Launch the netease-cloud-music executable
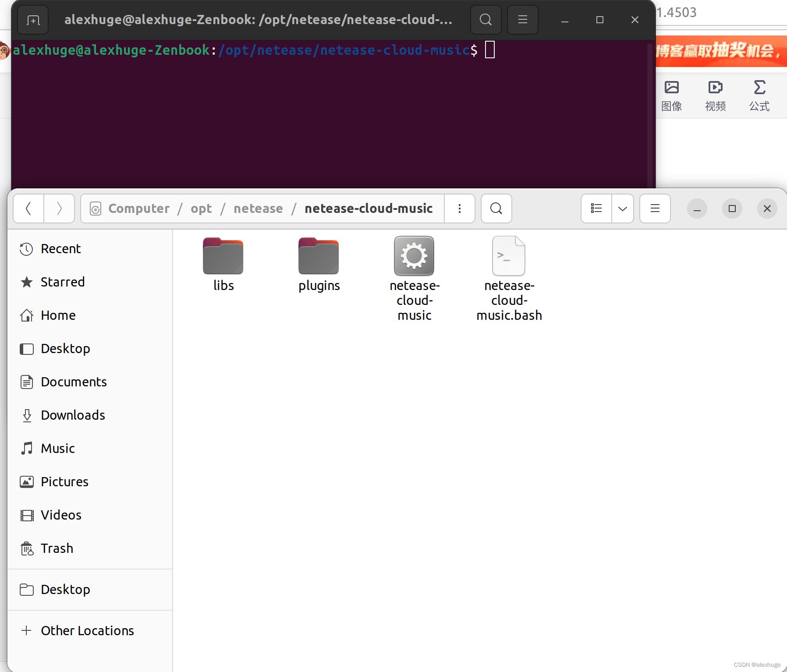This screenshot has width=787, height=672. point(414,256)
